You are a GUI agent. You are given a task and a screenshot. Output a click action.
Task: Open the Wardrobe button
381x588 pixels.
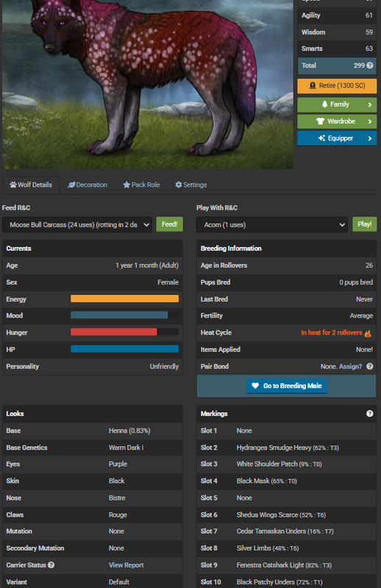tap(337, 121)
